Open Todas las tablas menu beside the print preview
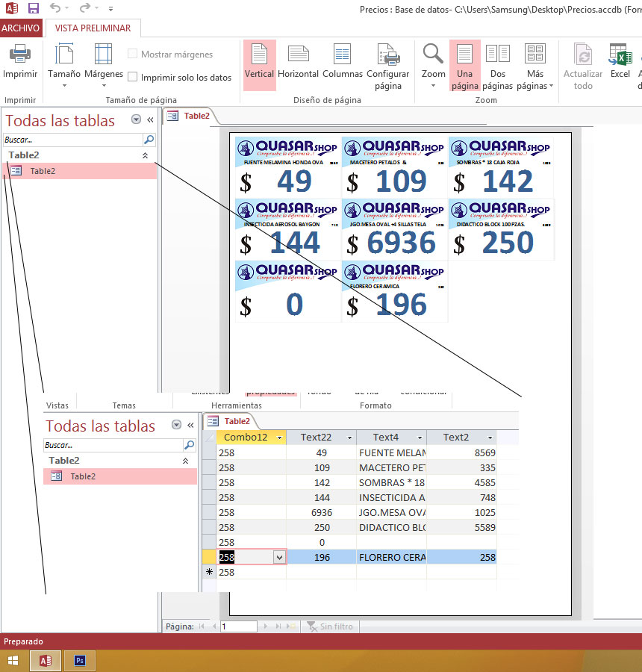Viewport: 642px width, 672px height. tap(137, 119)
